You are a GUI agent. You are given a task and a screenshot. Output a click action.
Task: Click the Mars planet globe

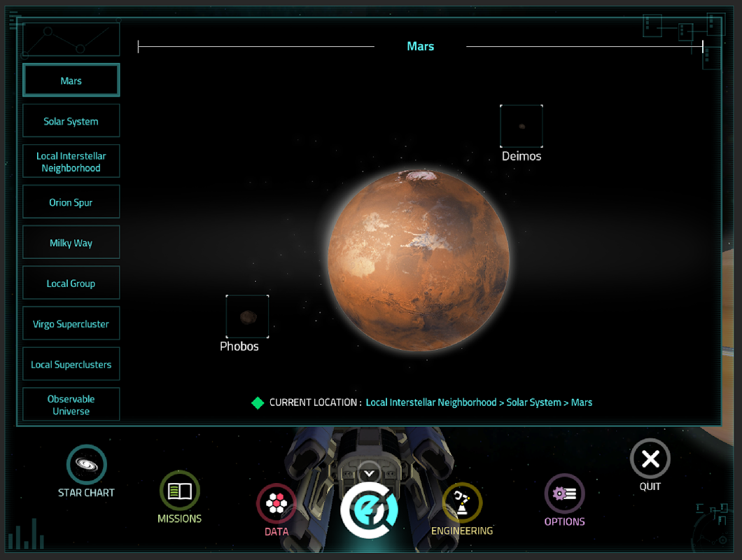[419, 261]
